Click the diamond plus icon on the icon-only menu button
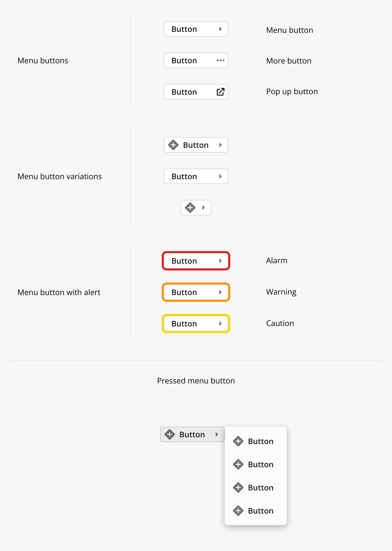392x551 pixels. pos(190,208)
